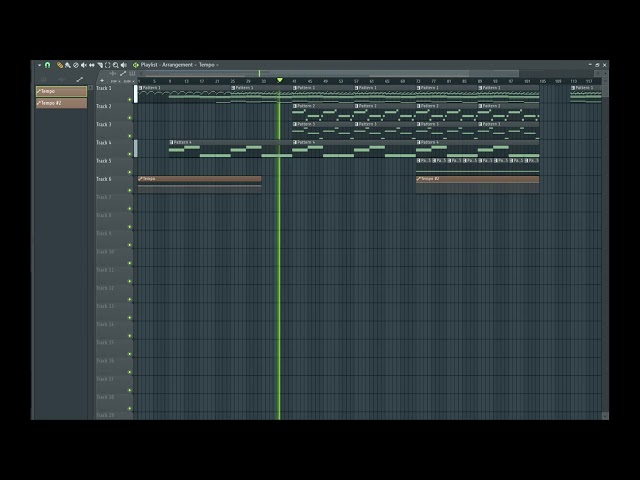This screenshot has width=640, height=480.
Task: Choose the Select marquee tool
Action: pos(108,65)
